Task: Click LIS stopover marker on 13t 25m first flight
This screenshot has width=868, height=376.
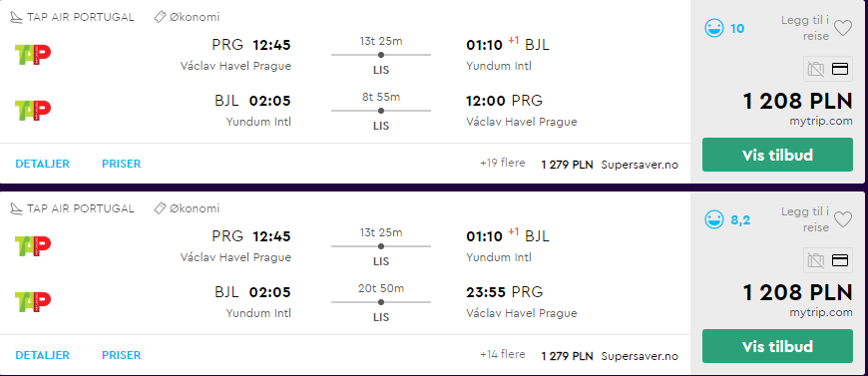Action: click(381, 55)
